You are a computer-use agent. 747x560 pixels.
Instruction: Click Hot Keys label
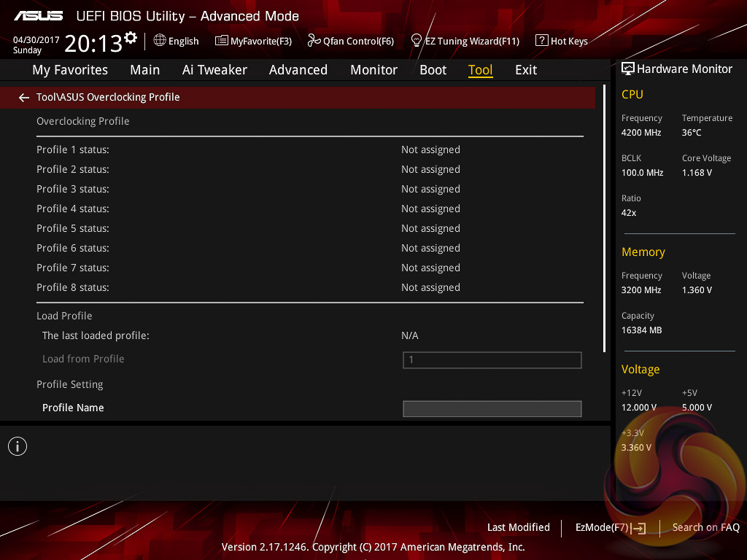click(569, 42)
